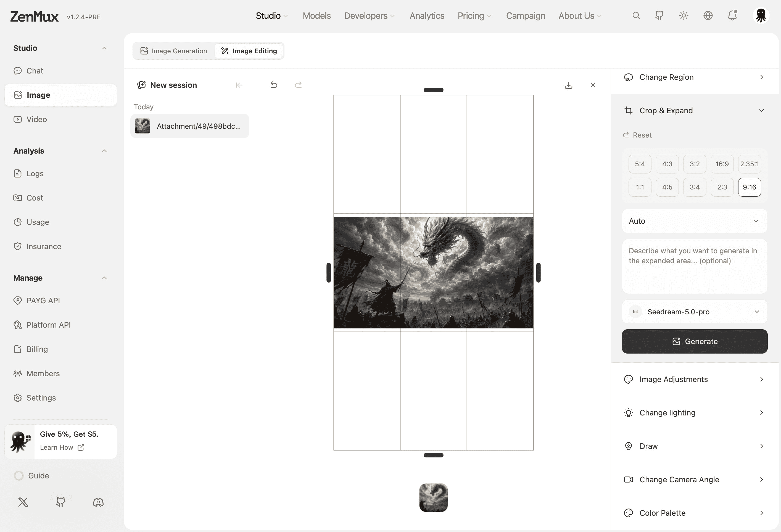Follow the Learn How link
This screenshot has height=532, width=781.
point(62,447)
